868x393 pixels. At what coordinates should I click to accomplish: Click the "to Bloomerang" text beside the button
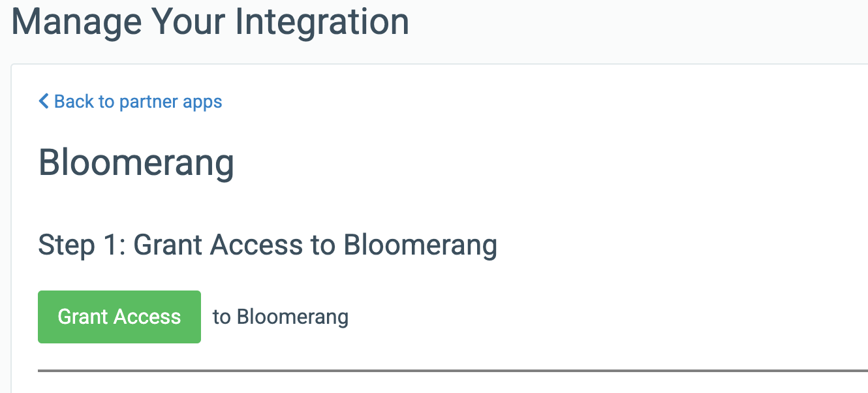(x=281, y=317)
